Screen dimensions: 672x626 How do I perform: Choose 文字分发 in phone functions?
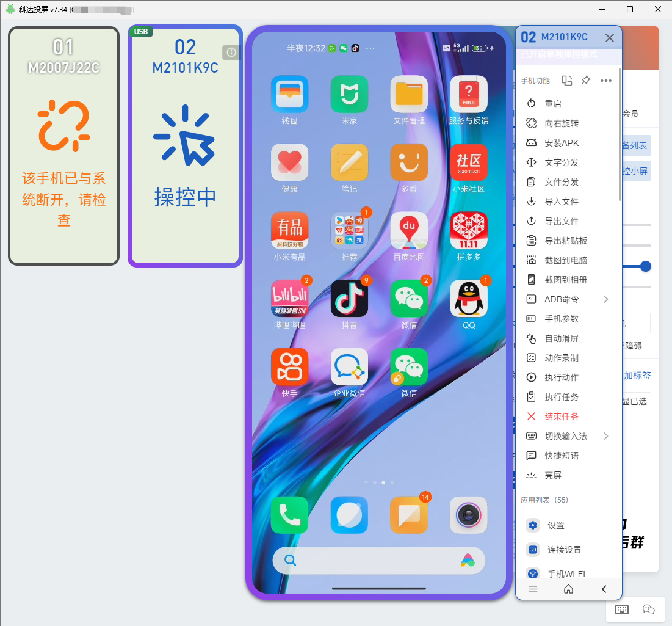pos(568,162)
